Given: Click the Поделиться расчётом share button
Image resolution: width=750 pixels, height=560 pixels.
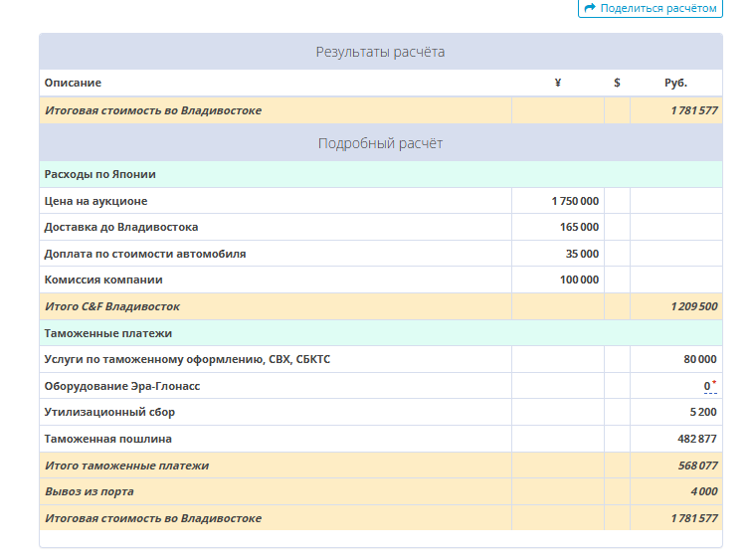Looking at the screenshot, I should 650,8.
